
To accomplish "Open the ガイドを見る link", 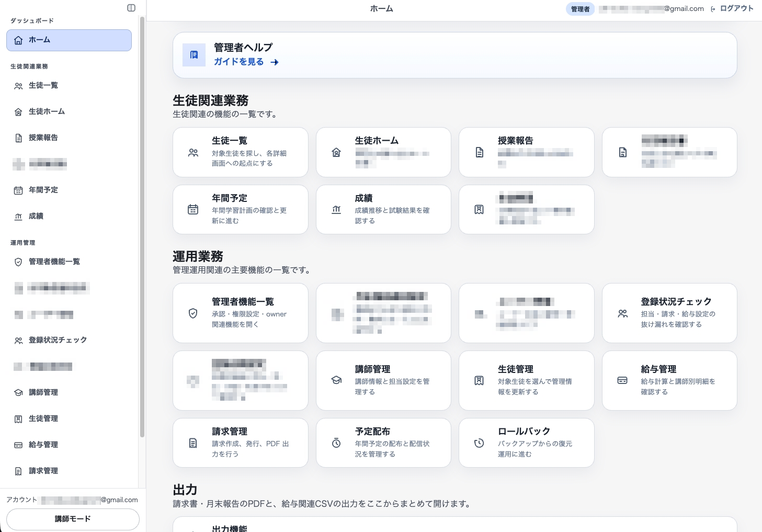I will coord(246,62).
